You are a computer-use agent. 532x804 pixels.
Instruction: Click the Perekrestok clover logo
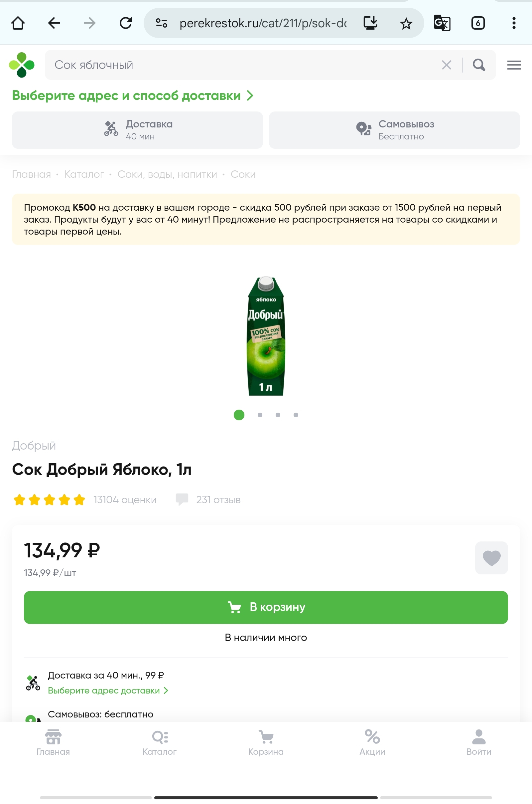[x=22, y=65]
